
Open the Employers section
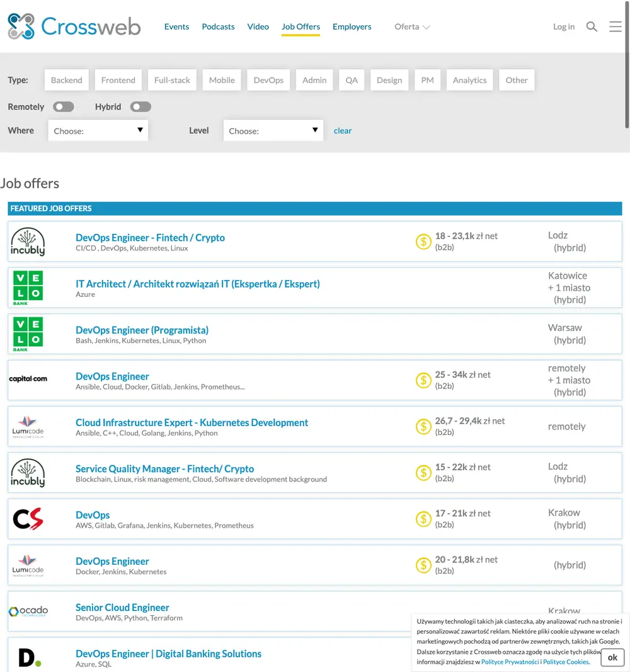[352, 26]
